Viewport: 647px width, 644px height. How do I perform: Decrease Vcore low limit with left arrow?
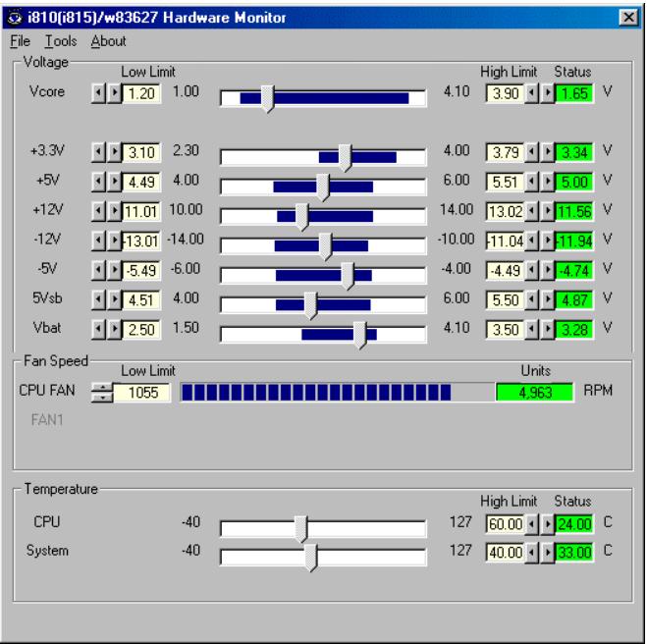[98, 93]
